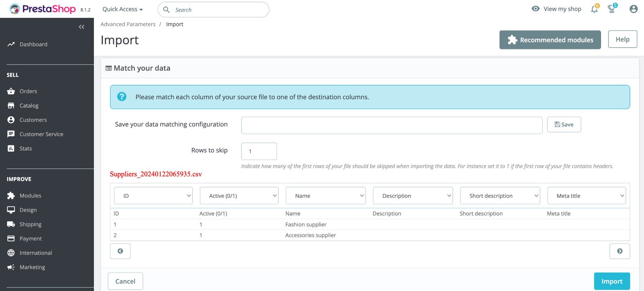Open the Payment menu
Screen dimensions: 644x291
coord(31,238)
